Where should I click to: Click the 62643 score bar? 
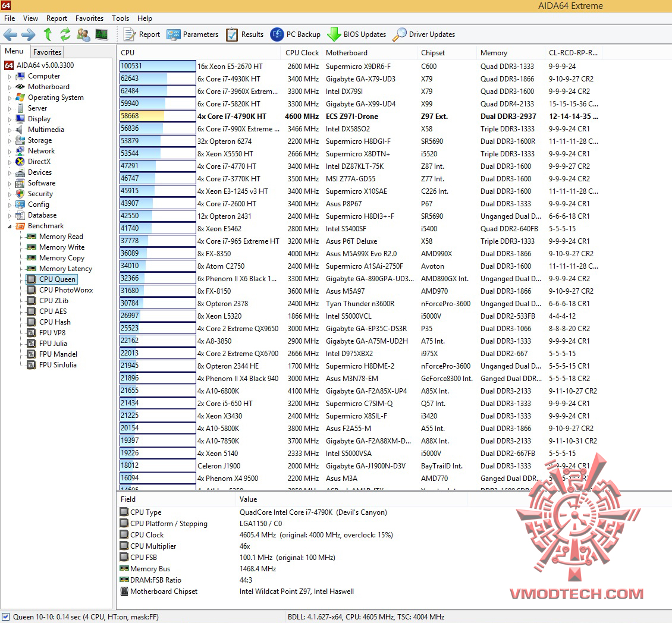pos(157,78)
